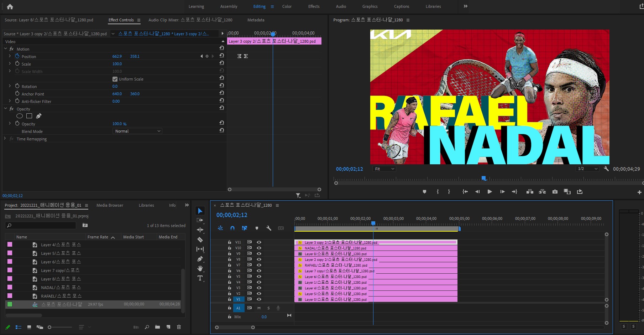Toggle Opacity animation stopwatch
This screenshot has height=335, width=644.
pyautogui.click(x=17, y=124)
